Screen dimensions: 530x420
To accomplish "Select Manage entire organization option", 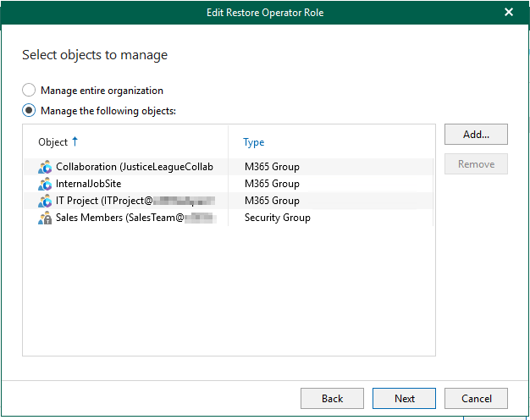I will click(30, 91).
